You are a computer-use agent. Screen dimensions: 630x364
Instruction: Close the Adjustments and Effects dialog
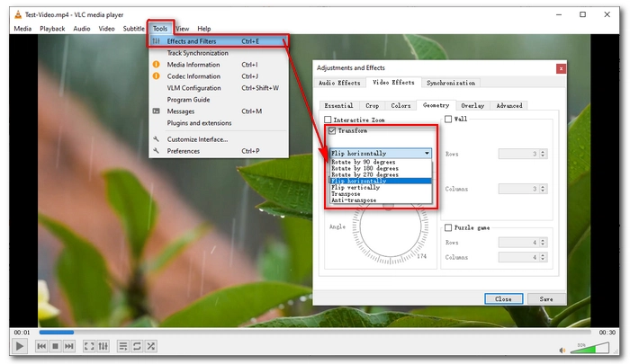click(x=561, y=68)
